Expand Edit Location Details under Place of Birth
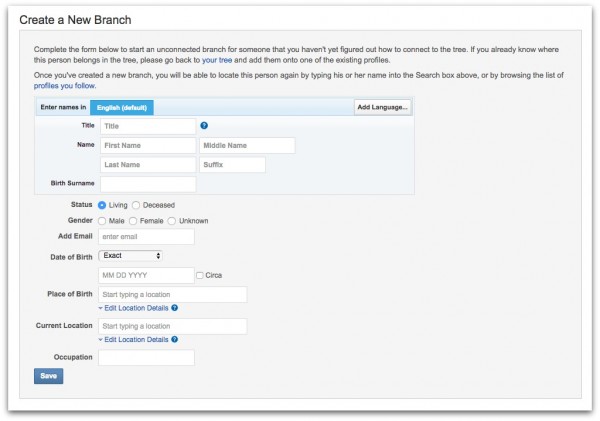This screenshot has height=421, width=600. [134, 308]
